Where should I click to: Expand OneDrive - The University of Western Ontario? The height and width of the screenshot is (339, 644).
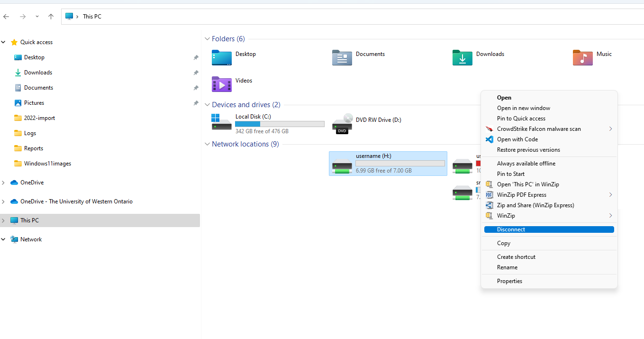(3, 202)
